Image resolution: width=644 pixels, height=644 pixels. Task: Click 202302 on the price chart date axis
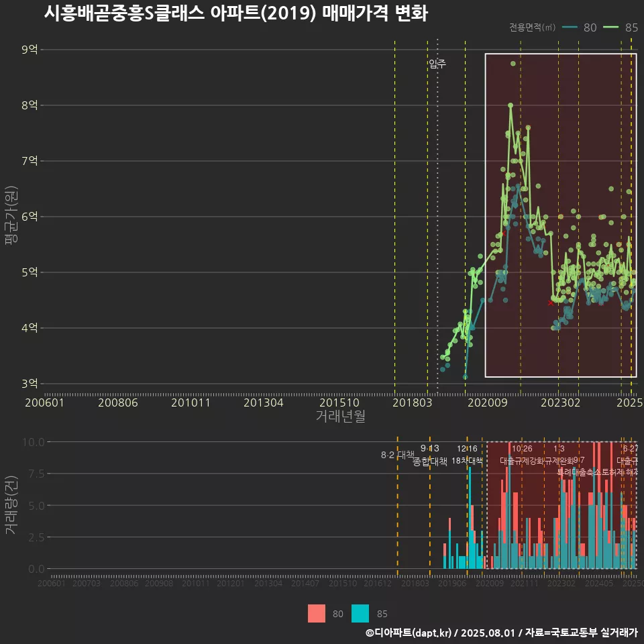tap(561, 402)
